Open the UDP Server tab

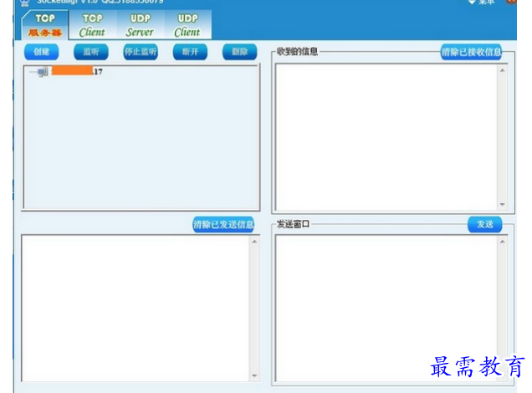pos(140,25)
